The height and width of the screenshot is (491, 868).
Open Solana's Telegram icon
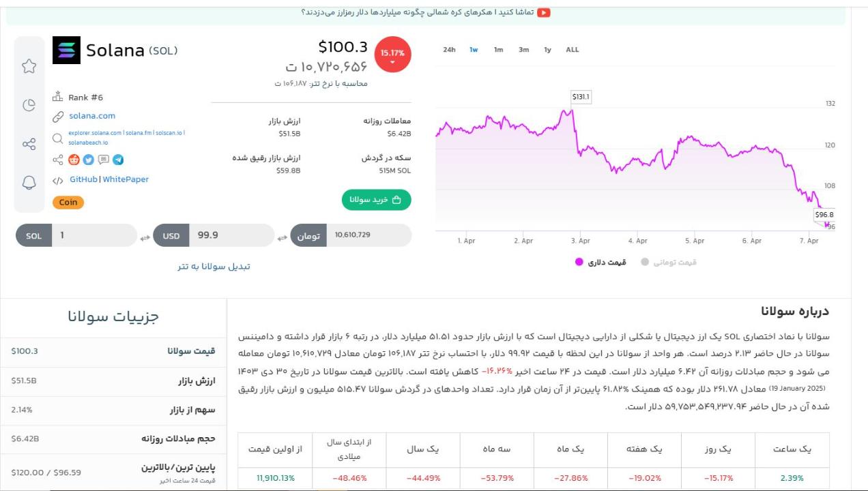118,160
